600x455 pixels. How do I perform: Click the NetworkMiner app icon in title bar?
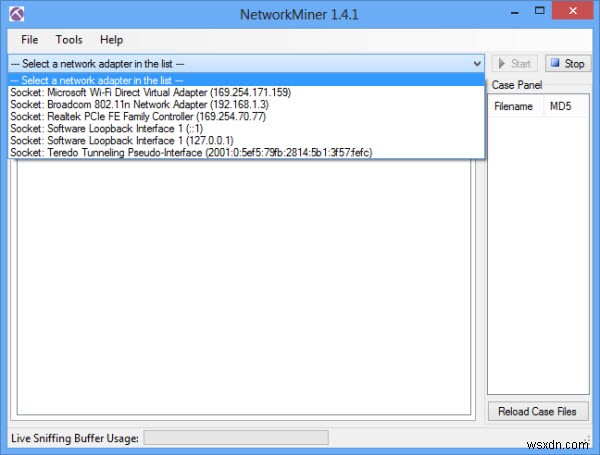tap(16, 14)
